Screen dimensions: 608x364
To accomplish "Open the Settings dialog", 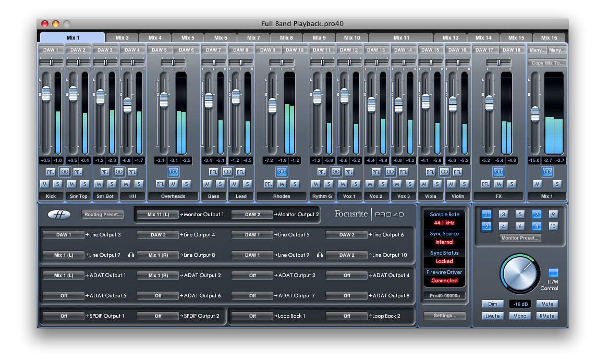I will tap(444, 315).
